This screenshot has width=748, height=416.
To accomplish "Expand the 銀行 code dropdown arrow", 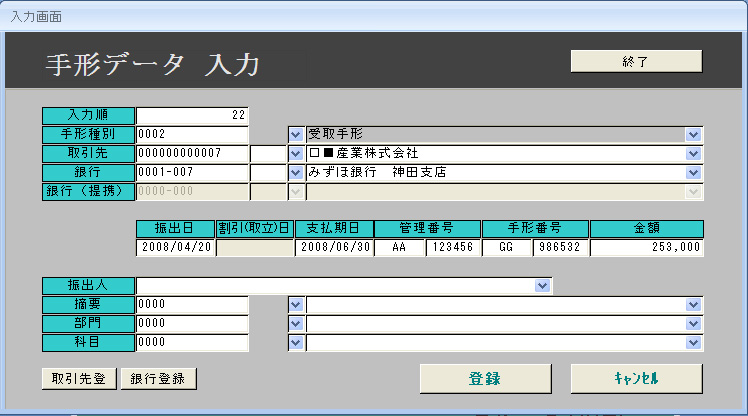I will pos(296,172).
